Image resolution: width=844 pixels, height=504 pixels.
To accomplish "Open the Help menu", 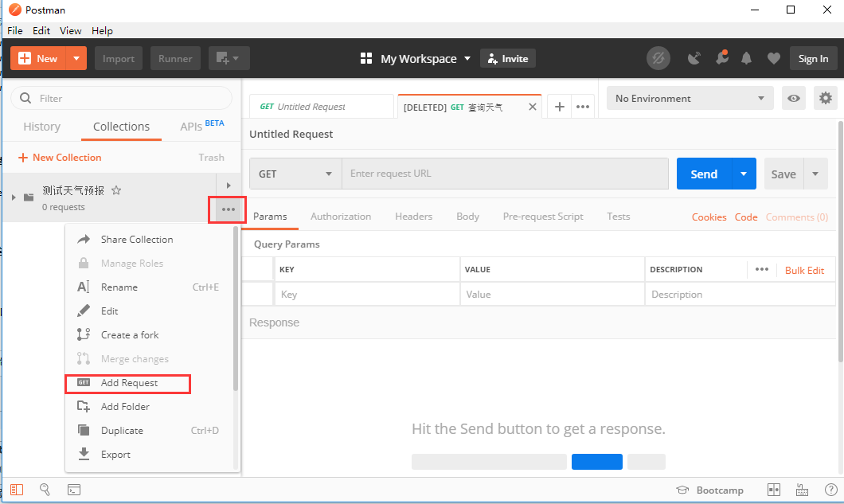I will (x=102, y=31).
